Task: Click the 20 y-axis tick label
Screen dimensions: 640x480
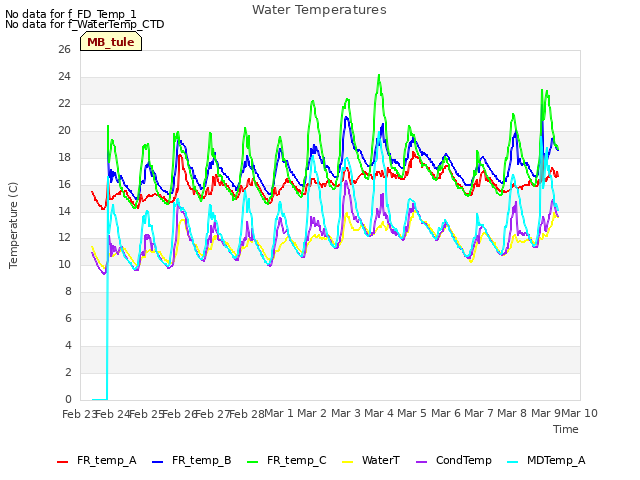Action: pos(64,131)
